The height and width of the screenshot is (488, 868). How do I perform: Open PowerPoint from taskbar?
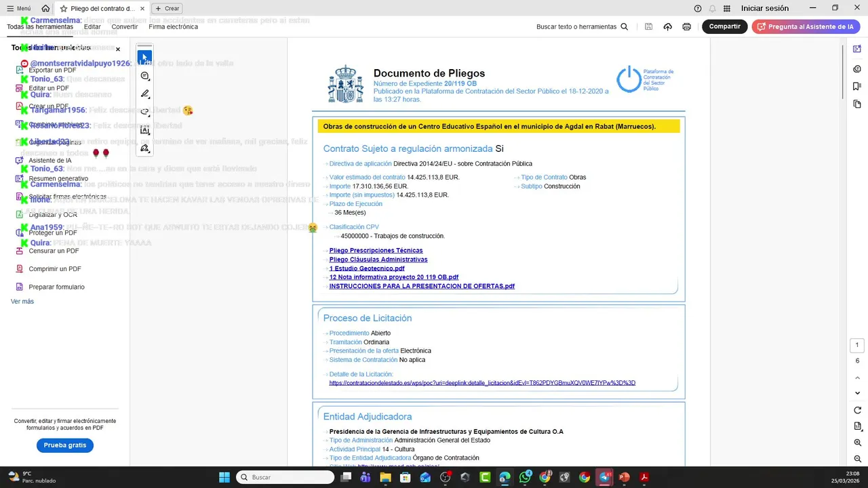[x=624, y=477]
